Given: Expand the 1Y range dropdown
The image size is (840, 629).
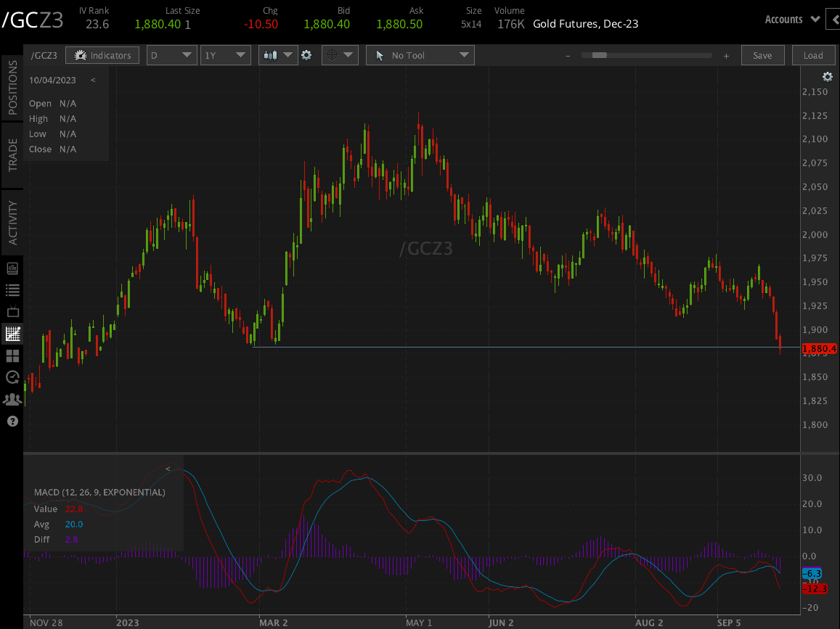Looking at the screenshot, I should 225,54.
